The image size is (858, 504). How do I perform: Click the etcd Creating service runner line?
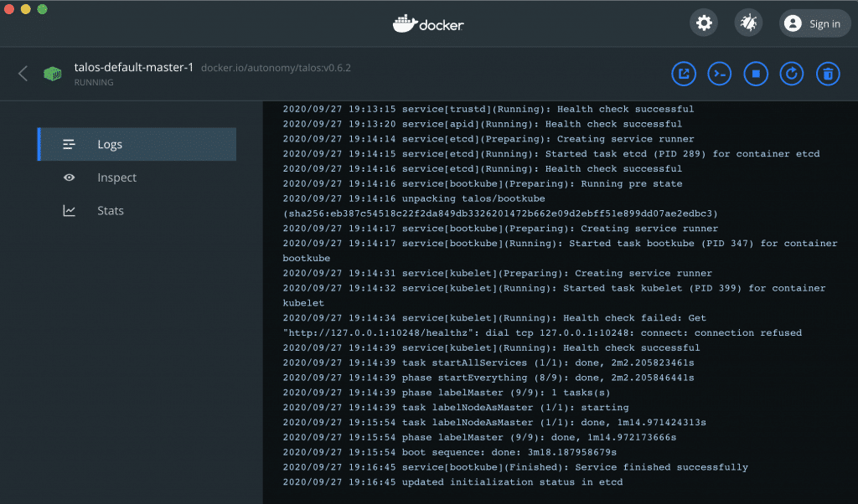pos(488,139)
